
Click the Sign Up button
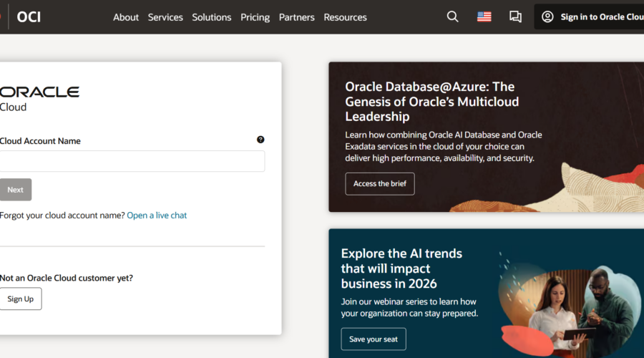(x=21, y=299)
